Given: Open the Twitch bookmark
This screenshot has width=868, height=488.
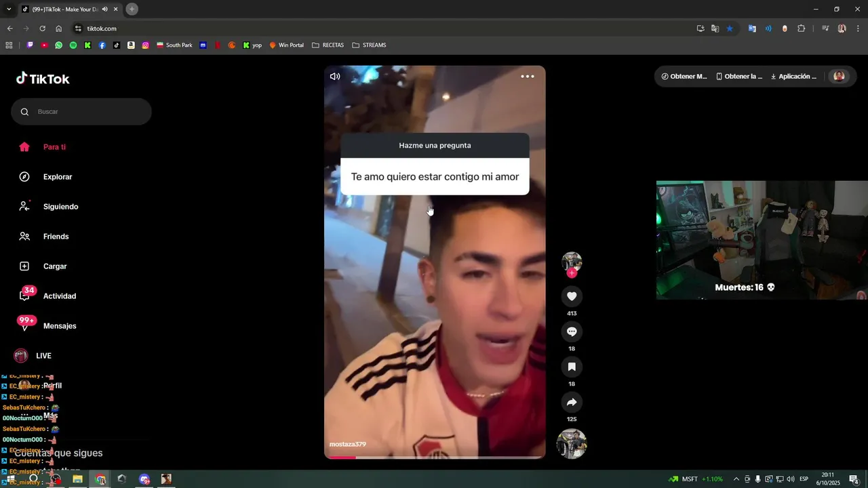Looking at the screenshot, I should click(x=30, y=45).
